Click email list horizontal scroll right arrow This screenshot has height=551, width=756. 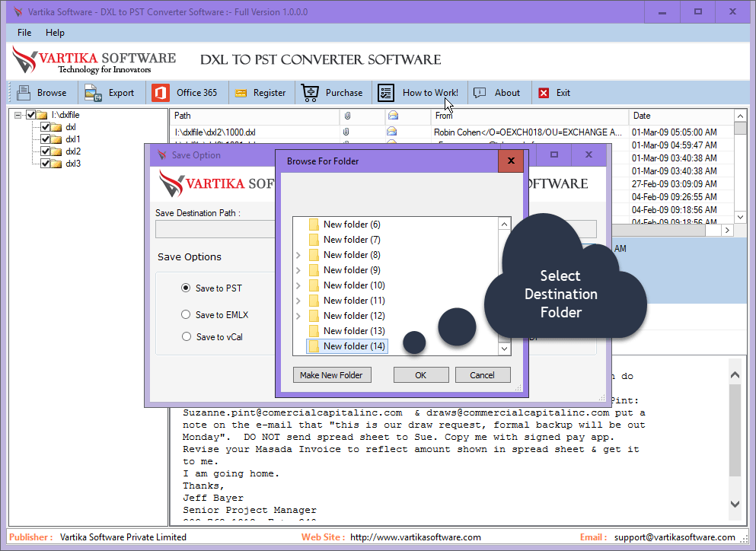point(727,231)
